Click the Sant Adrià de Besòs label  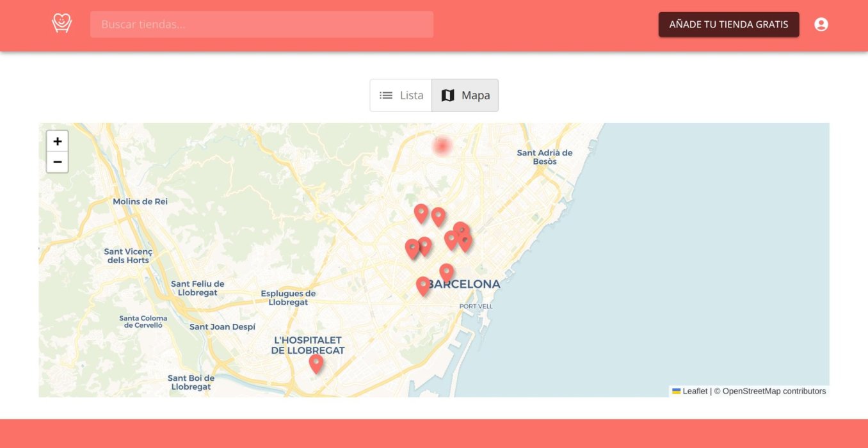[x=545, y=157]
